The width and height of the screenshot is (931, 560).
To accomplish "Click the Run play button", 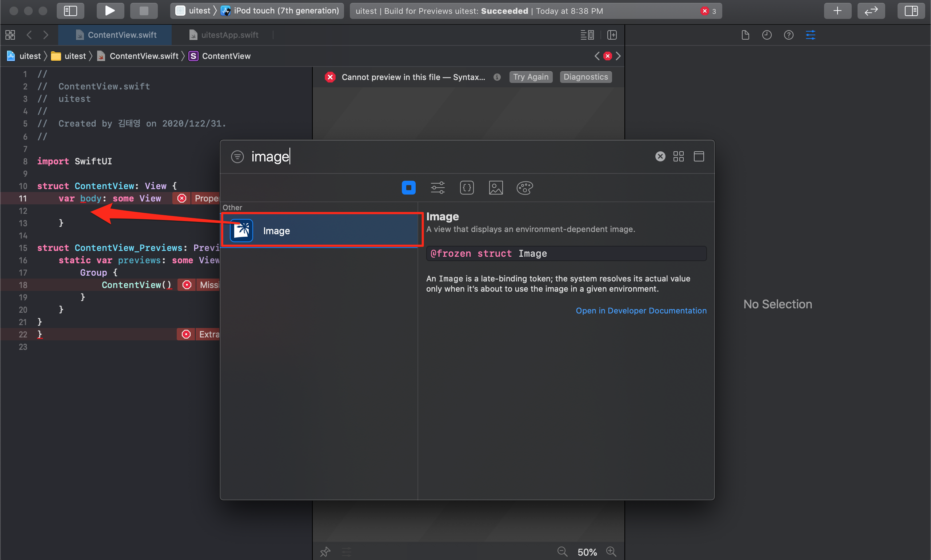I will [x=110, y=11].
